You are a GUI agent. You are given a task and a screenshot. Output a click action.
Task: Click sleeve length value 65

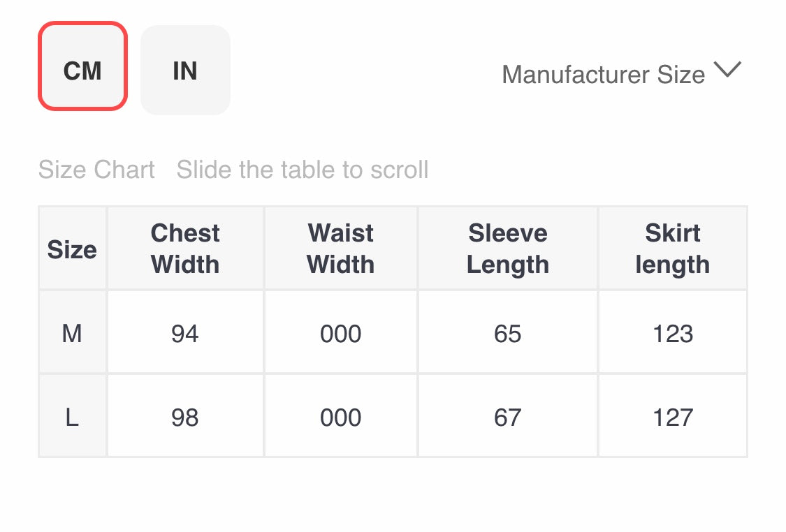tap(508, 334)
